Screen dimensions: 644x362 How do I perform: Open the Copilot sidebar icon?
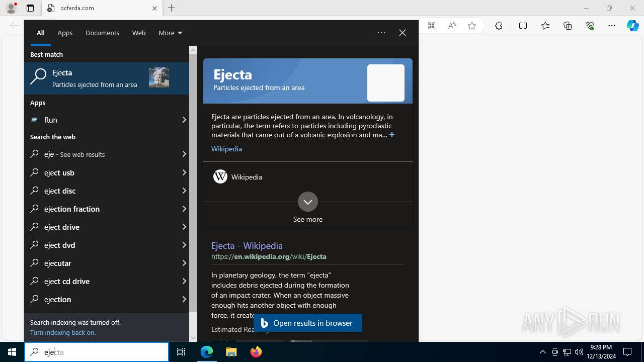[x=633, y=26]
